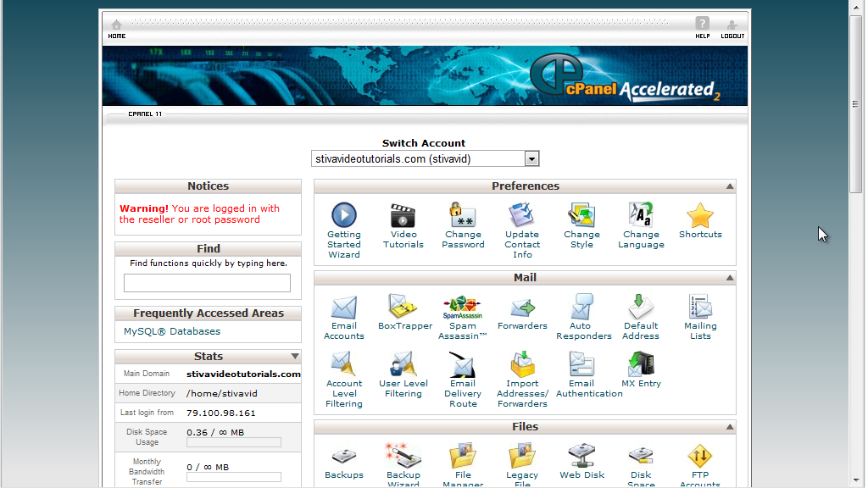Click the Monthly Bandwidth Transfer progress bar

coord(234,477)
